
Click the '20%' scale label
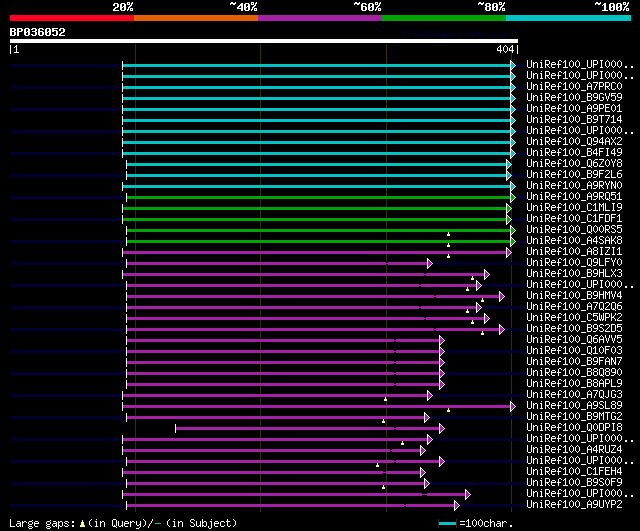pos(123,7)
